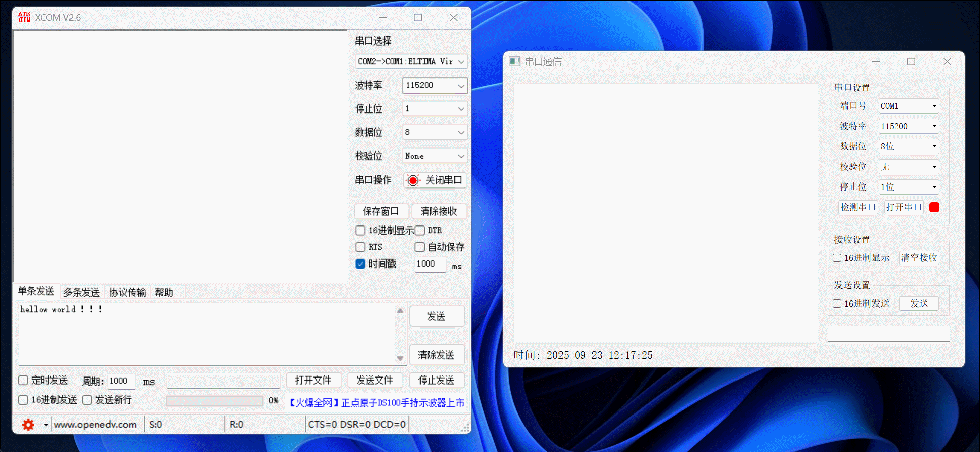The image size is (980, 452).
Task: Open 数据位 8位 dropdown
Action: (x=908, y=146)
